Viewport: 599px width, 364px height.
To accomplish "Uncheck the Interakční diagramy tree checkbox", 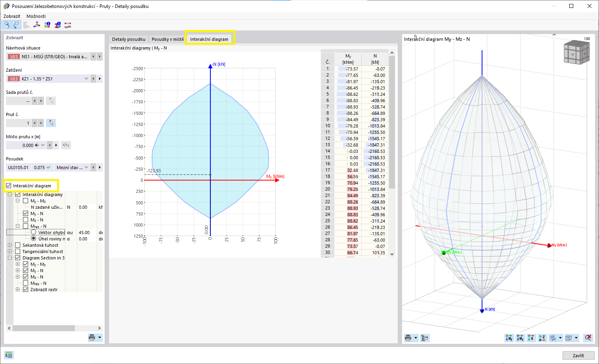I will click(x=18, y=194).
